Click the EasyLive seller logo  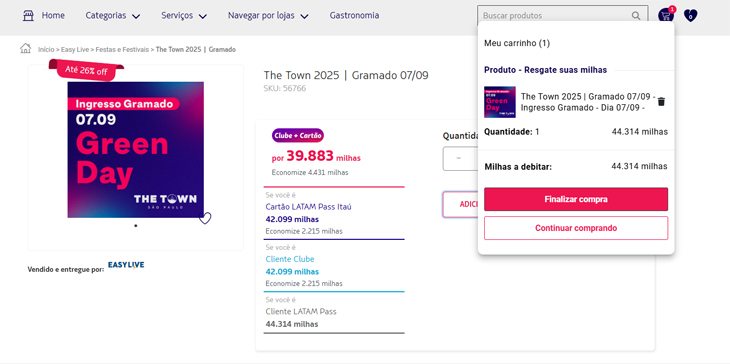tap(126, 265)
